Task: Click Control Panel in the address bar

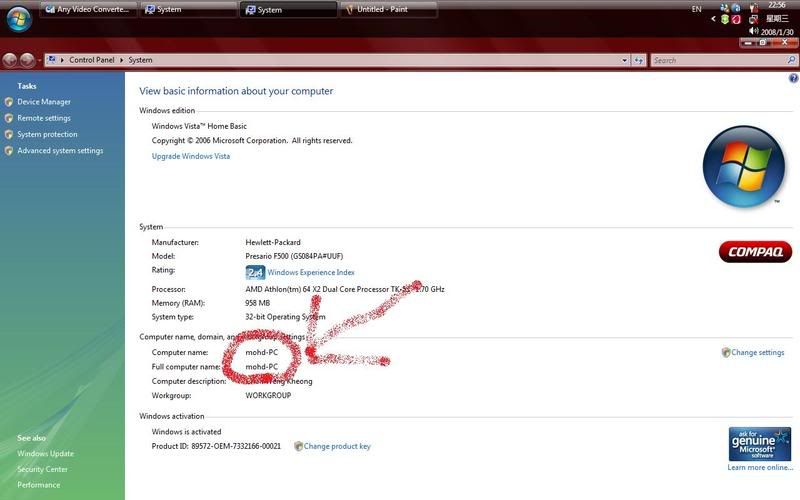Action: click(92, 60)
